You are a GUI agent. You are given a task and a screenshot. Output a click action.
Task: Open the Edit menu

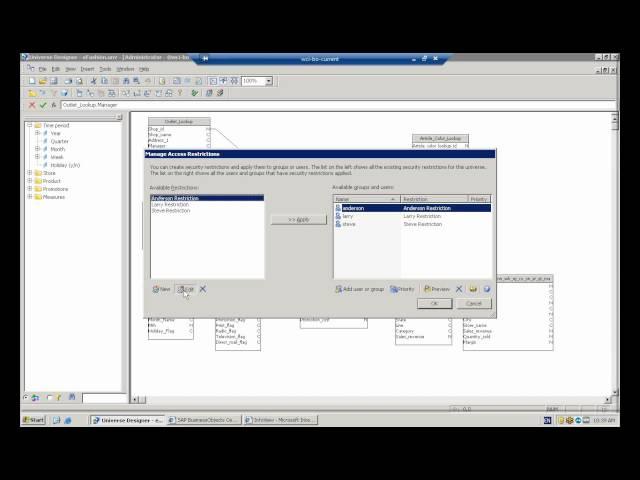point(56,69)
